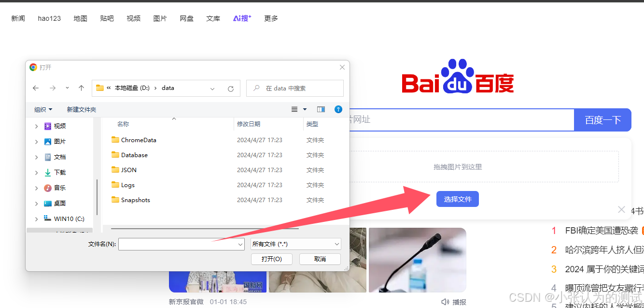This screenshot has height=308, width=644.
Task: Open view options dropdown arrow
Action: click(305, 109)
